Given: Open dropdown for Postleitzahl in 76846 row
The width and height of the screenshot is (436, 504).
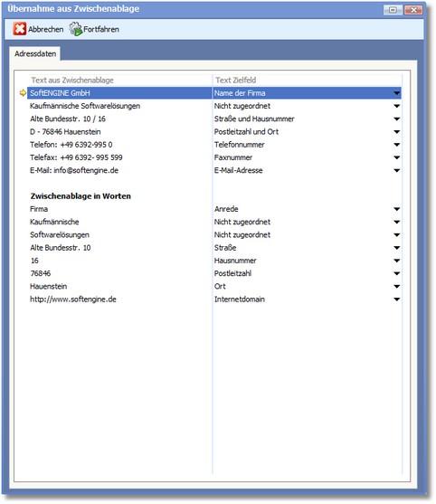Looking at the screenshot, I should (x=397, y=273).
